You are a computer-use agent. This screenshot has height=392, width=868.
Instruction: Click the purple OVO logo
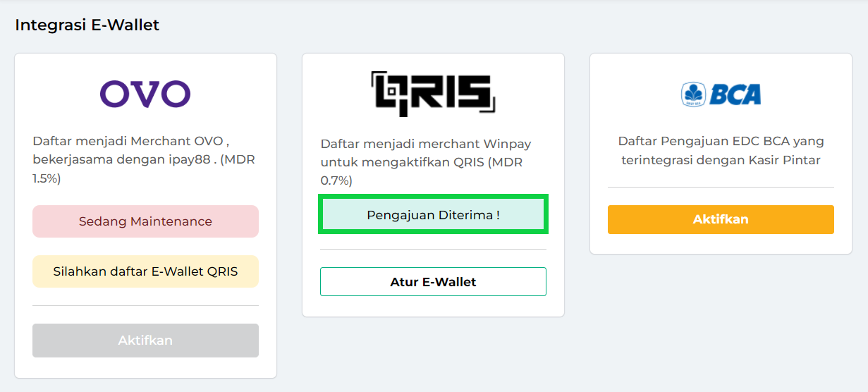point(145,94)
